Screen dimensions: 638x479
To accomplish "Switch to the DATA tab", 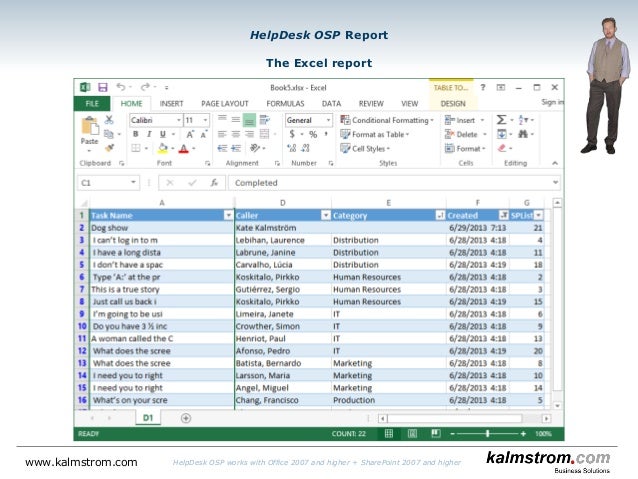I will (x=331, y=103).
